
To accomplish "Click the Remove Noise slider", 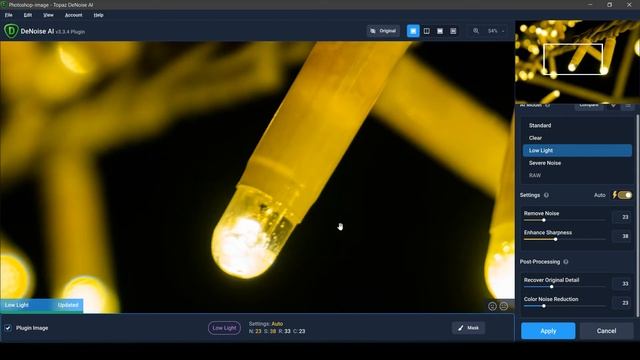I will 565,220.
